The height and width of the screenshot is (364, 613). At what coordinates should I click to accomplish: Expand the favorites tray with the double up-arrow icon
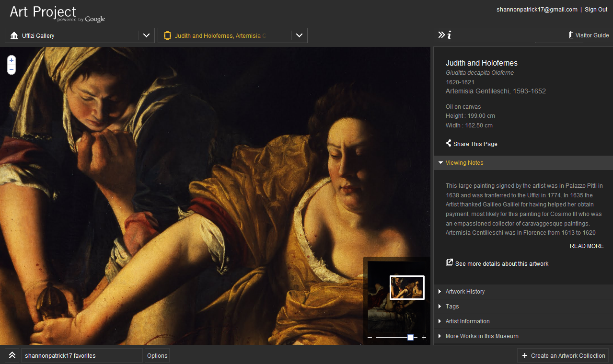click(12, 355)
